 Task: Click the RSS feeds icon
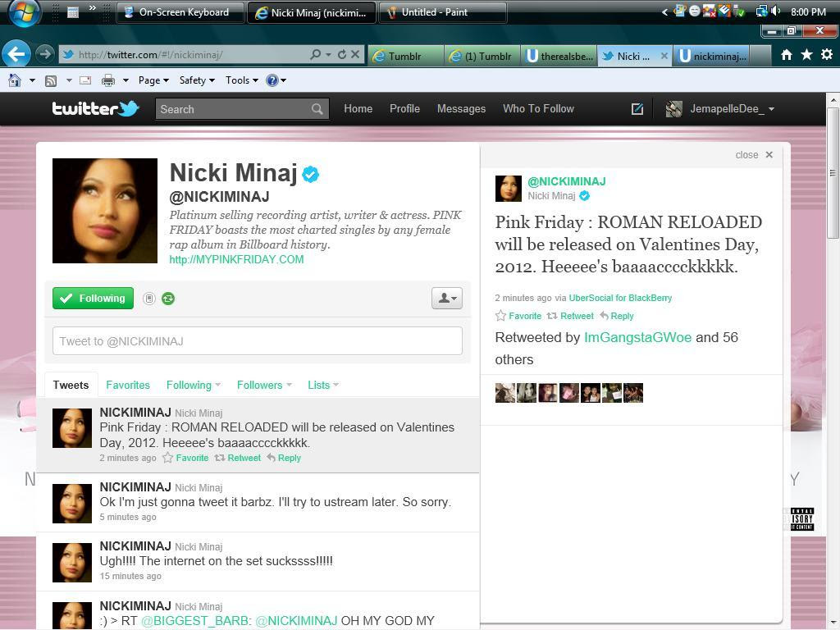tap(51, 80)
